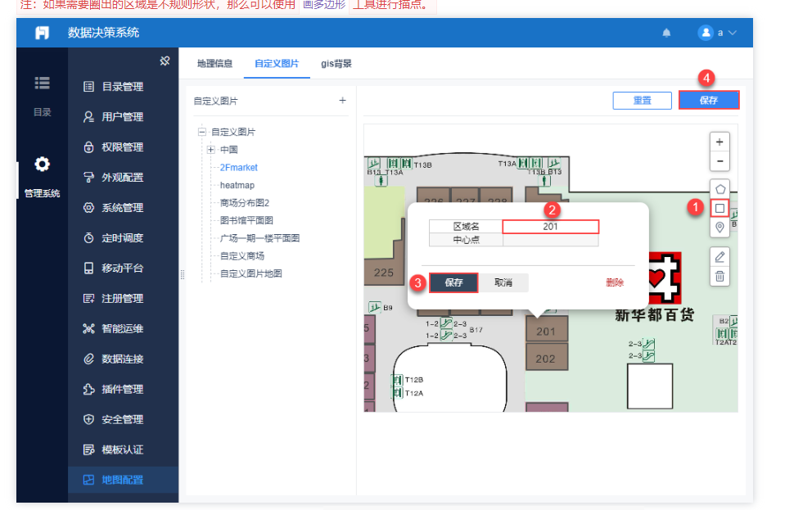The image size is (812, 510).
Task: Click the application logo icon
Action: [x=42, y=33]
